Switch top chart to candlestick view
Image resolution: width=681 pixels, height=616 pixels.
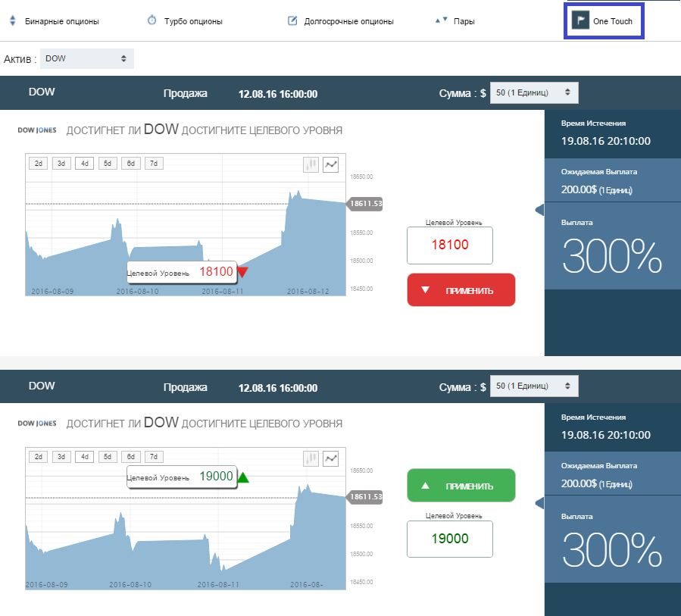pyautogui.click(x=311, y=164)
